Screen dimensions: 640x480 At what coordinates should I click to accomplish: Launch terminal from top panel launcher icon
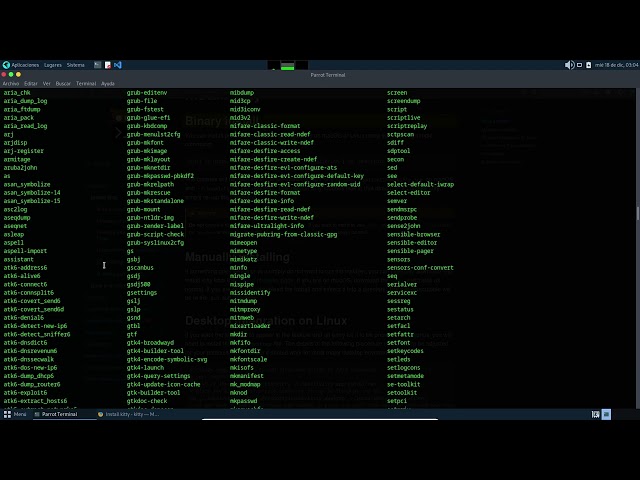click(x=98, y=65)
